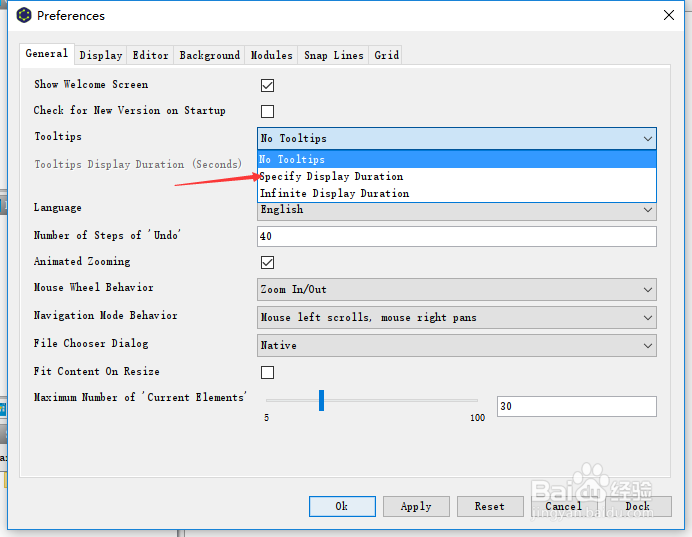
Task: Enable Fit Content On Resize checkbox
Action: pos(267,372)
